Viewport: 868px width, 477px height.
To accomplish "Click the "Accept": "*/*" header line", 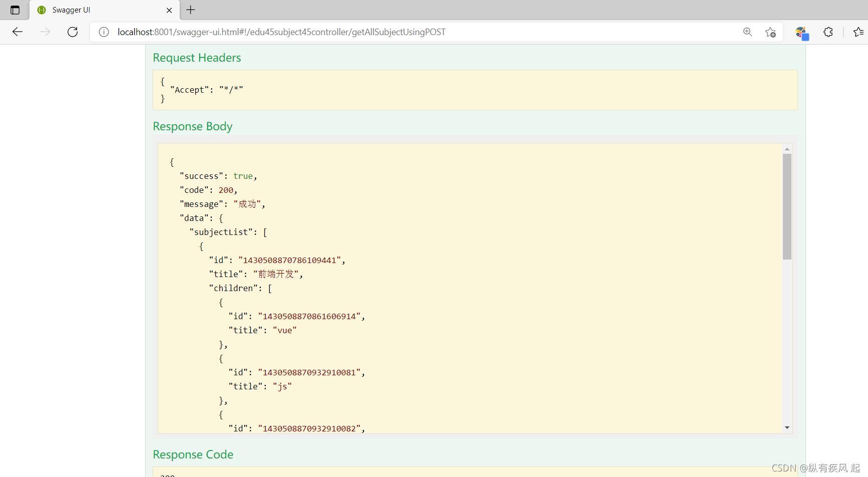I will click(x=206, y=90).
